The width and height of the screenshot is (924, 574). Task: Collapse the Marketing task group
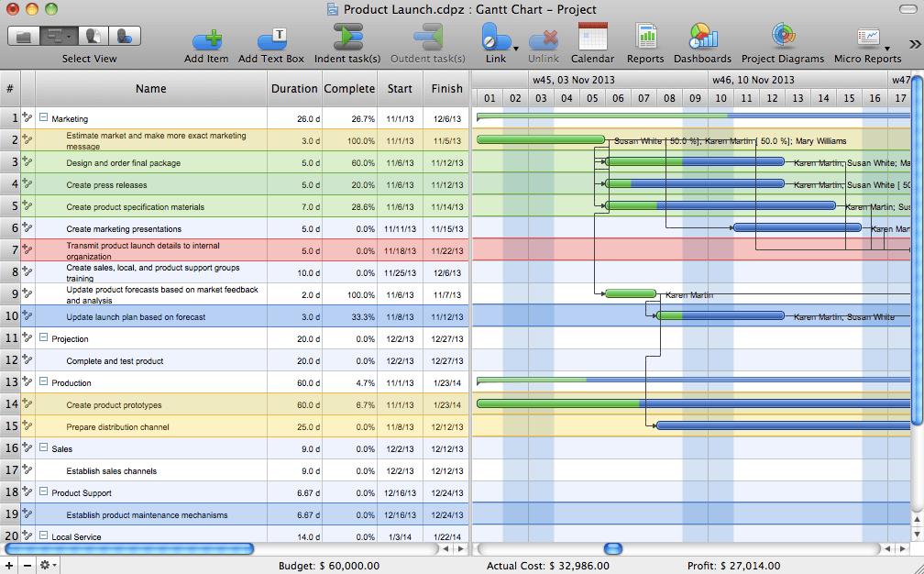(43, 118)
